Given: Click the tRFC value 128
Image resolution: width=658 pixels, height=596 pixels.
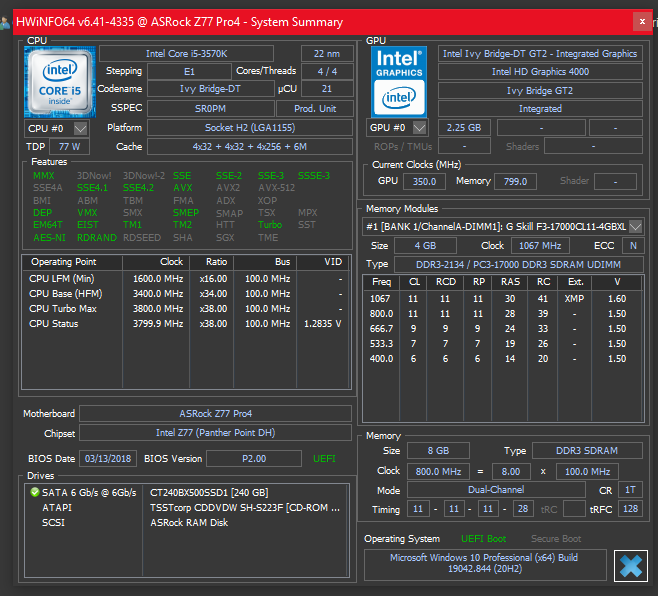Looking at the screenshot, I should 630,509.
